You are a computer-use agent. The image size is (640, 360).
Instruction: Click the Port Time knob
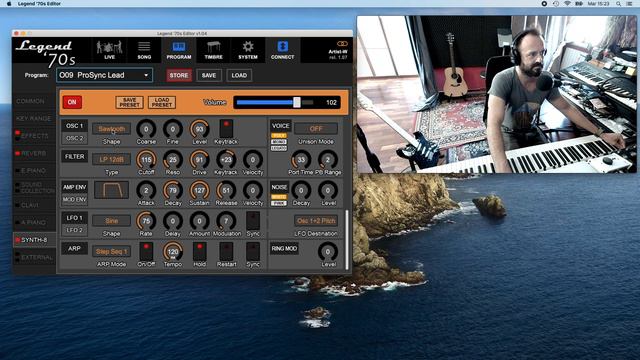[x=301, y=160]
